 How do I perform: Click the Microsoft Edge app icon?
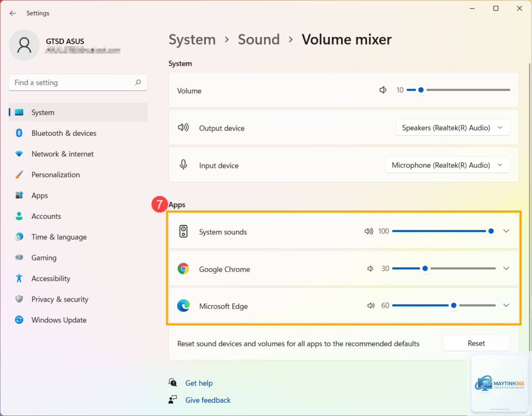pyautogui.click(x=183, y=306)
